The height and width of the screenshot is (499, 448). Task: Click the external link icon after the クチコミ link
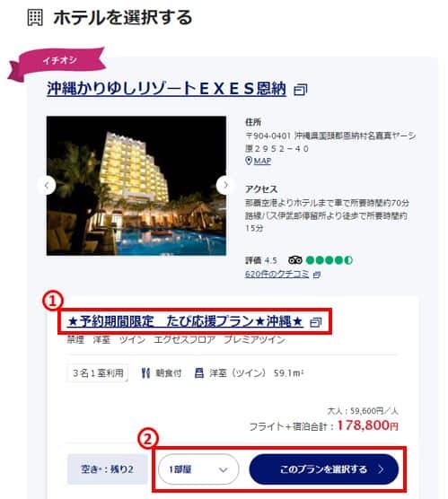coord(317,275)
